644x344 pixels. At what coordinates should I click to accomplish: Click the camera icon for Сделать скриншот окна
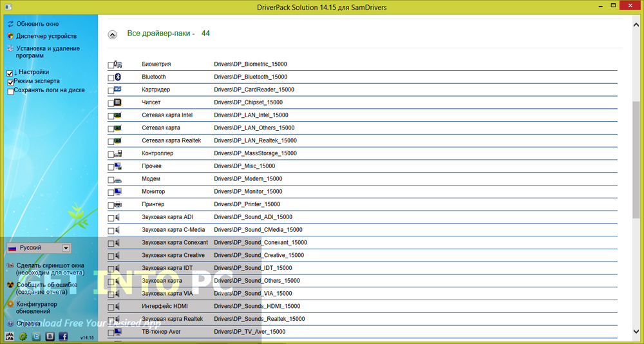11,265
